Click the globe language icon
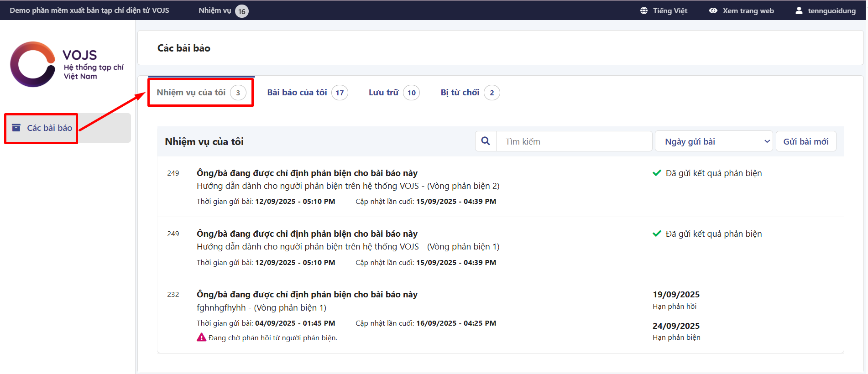 coord(643,10)
